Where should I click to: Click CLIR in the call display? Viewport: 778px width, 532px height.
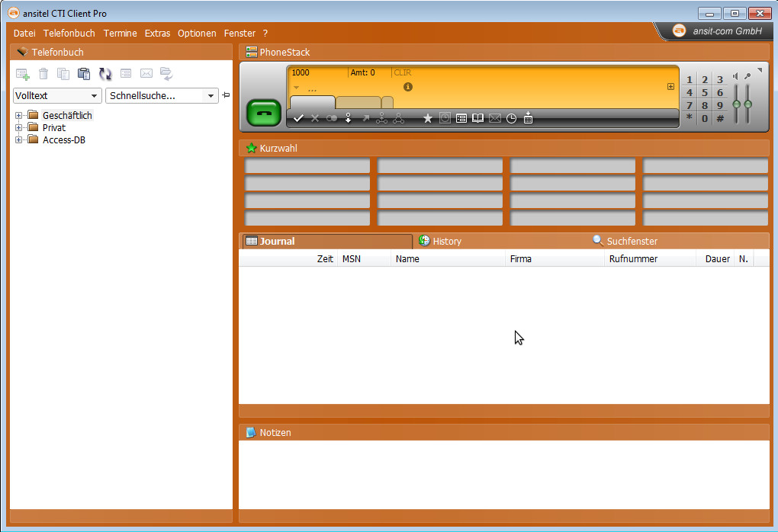(x=403, y=73)
